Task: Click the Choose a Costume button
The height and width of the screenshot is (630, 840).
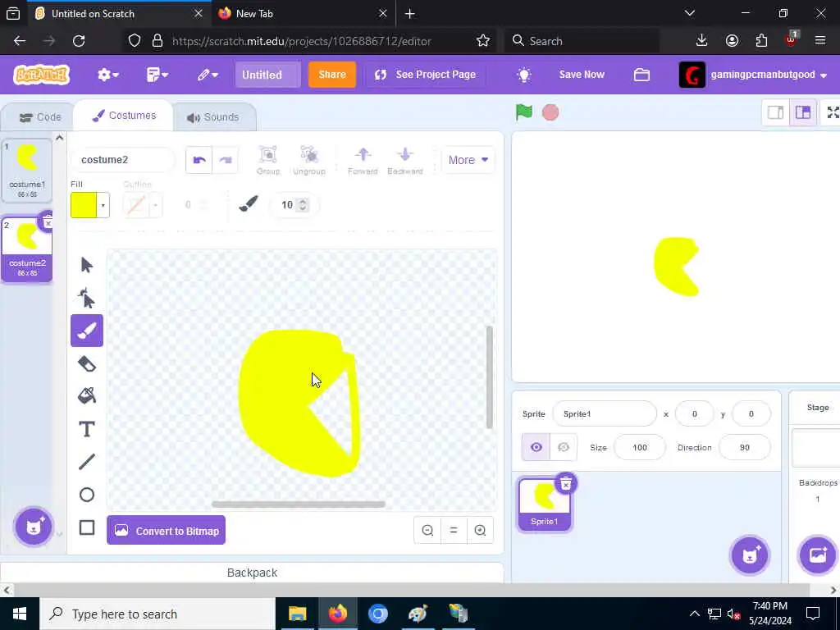Action: click(x=33, y=527)
